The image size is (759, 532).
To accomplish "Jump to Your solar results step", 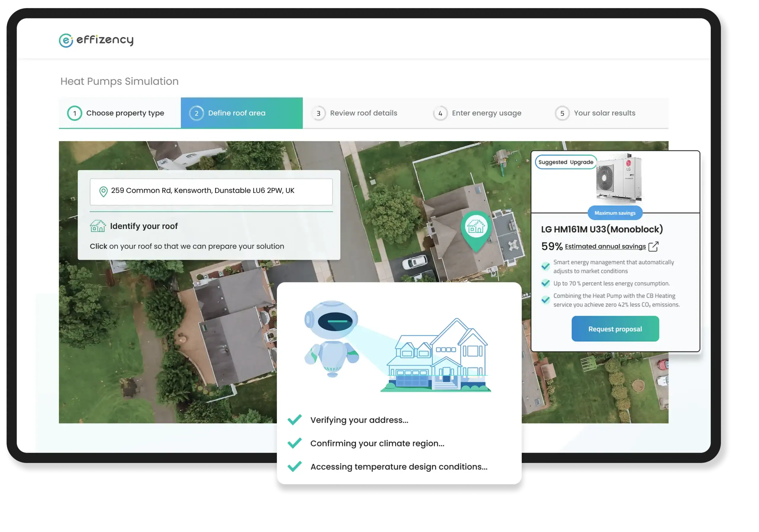I will click(607, 113).
